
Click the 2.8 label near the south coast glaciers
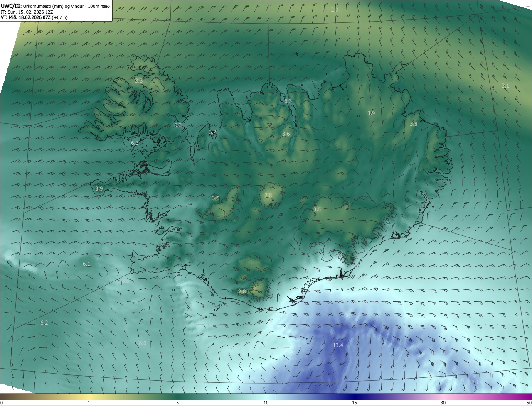coord(242,292)
